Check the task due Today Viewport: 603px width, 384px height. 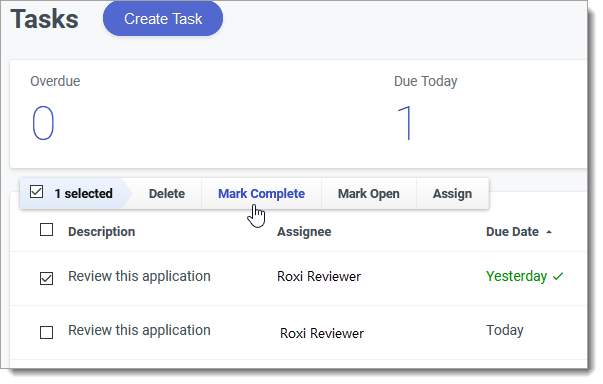[47, 332]
